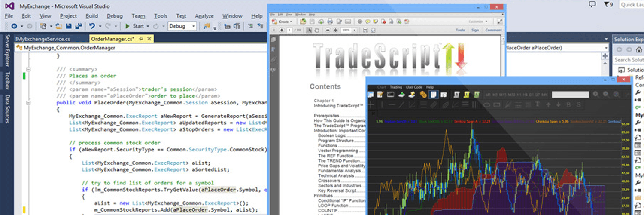
Task: Click the Zoom Out minus icon in PDF viewer
Action: (x=328, y=30)
